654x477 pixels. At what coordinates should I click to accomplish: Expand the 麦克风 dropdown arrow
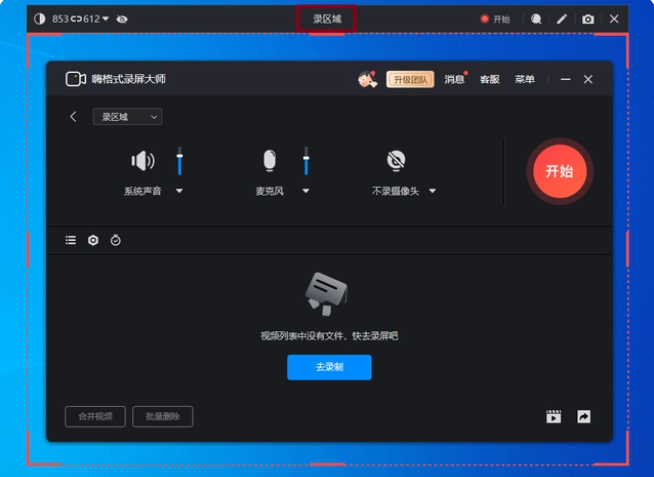tap(306, 191)
